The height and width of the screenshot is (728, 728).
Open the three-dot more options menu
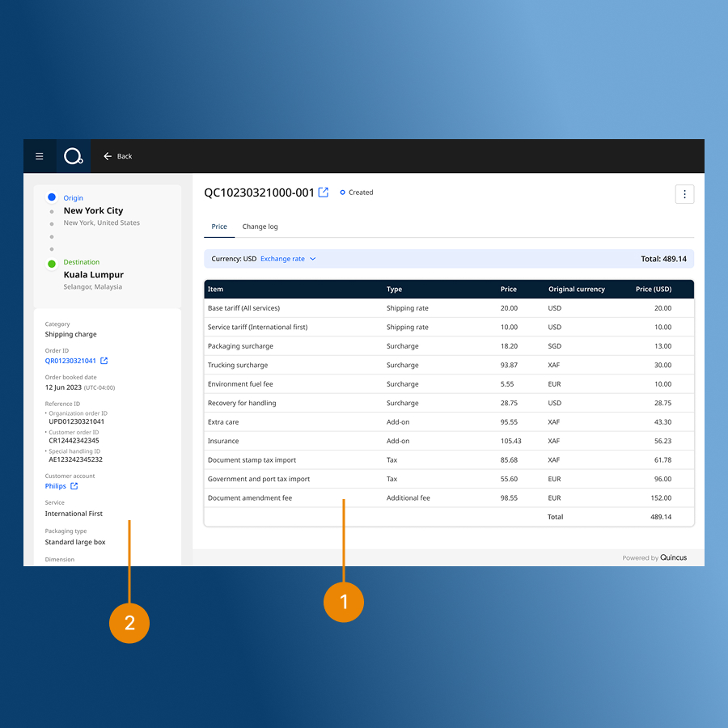click(x=684, y=194)
